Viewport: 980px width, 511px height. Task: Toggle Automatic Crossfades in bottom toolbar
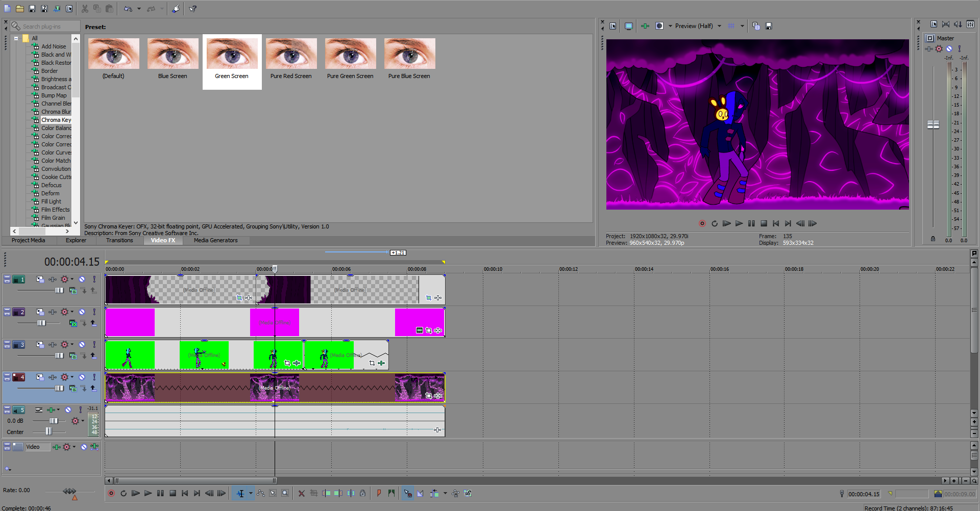tap(420, 493)
